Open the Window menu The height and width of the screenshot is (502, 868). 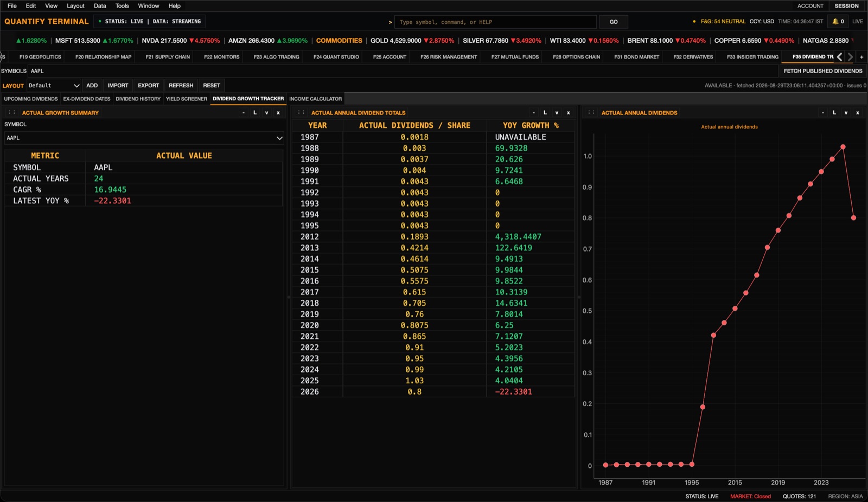149,6
